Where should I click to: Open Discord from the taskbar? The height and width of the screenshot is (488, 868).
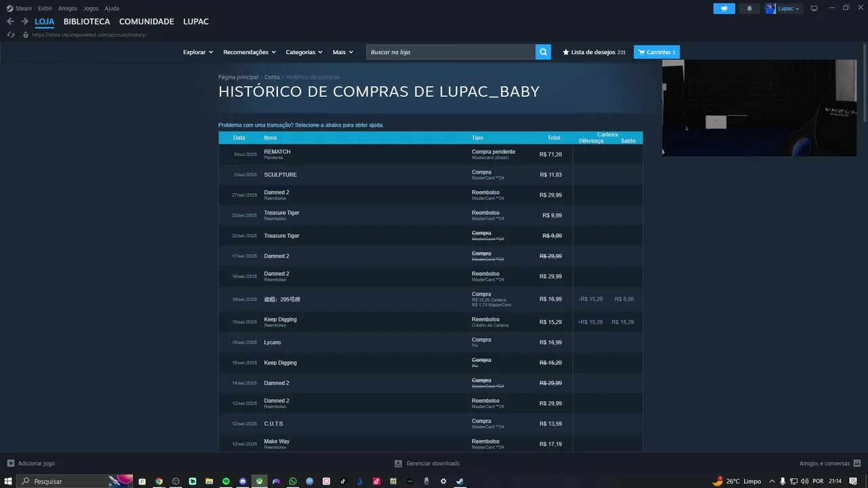point(243,481)
